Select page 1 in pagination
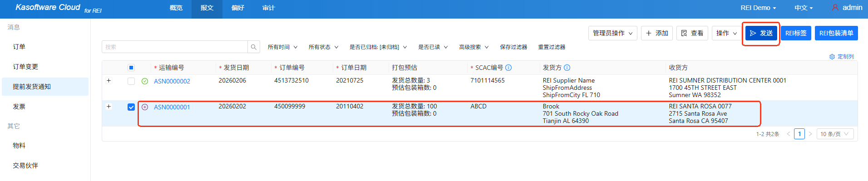 799,134
